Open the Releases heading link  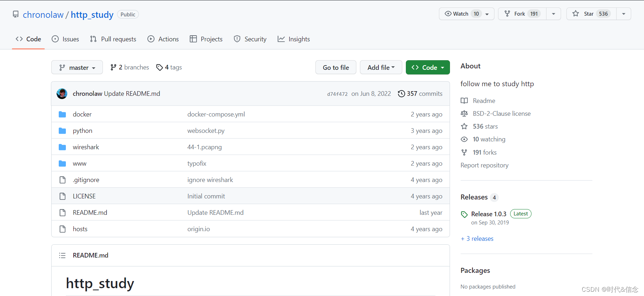coord(474,197)
